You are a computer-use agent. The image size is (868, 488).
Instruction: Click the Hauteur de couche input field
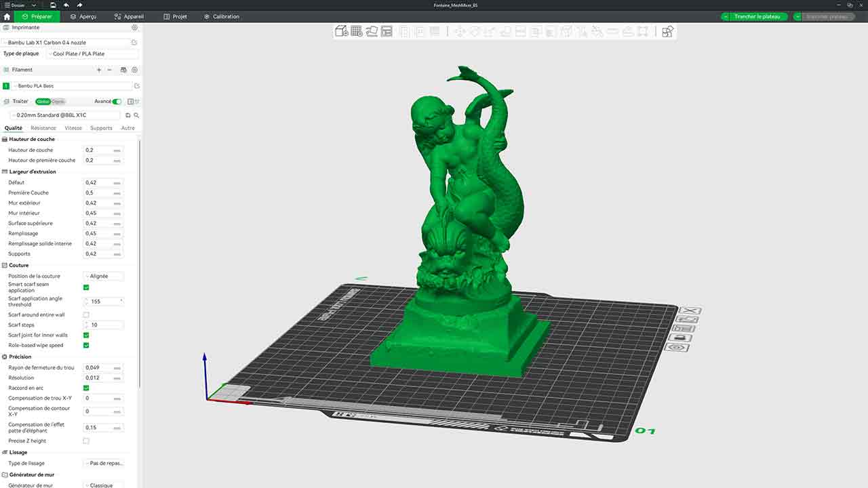click(99, 150)
